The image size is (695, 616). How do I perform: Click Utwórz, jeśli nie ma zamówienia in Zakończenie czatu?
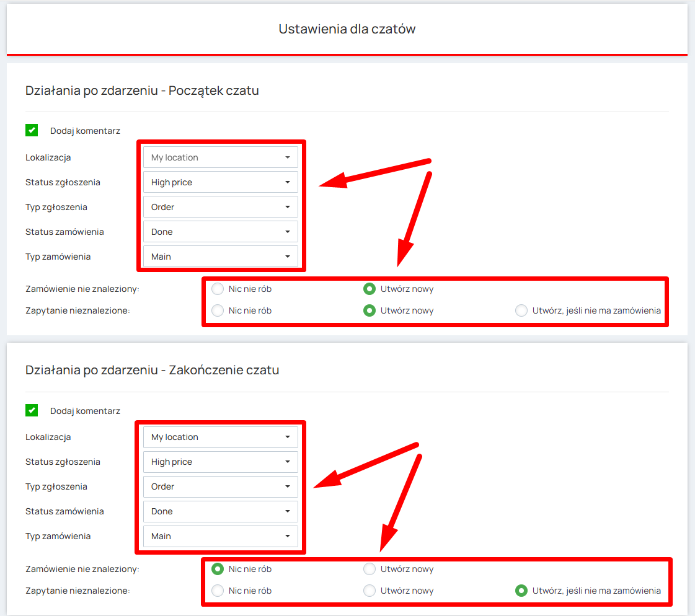521,591
